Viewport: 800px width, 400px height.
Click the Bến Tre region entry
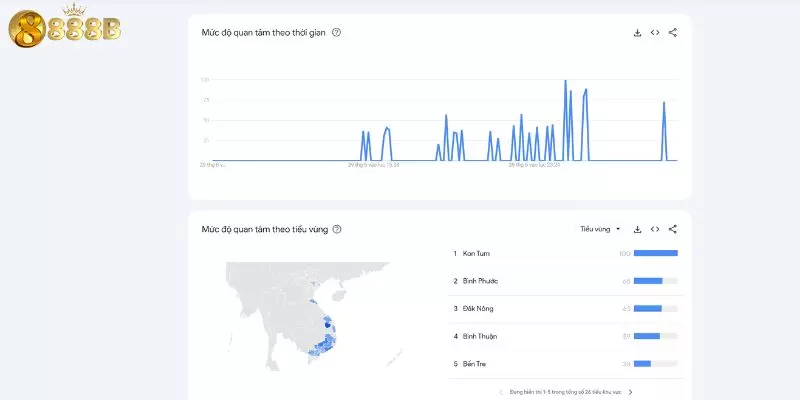point(475,363)
